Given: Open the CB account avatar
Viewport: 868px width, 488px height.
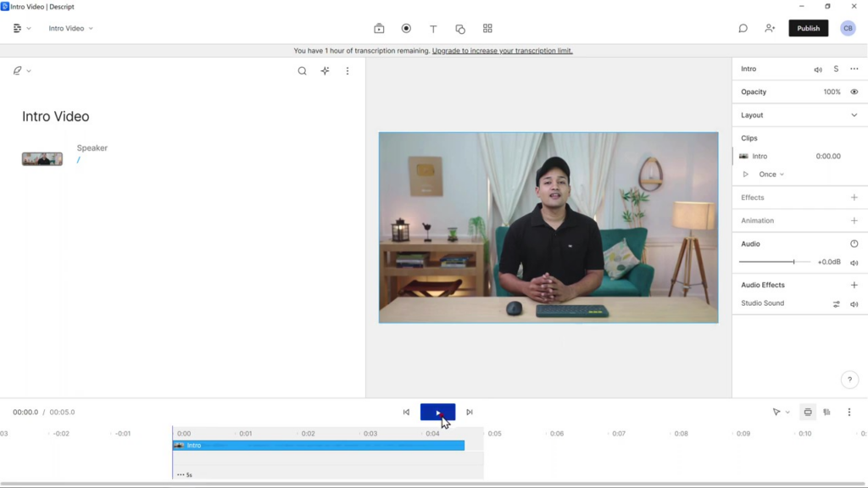Looking at the screenshot, I should [848, 28].
